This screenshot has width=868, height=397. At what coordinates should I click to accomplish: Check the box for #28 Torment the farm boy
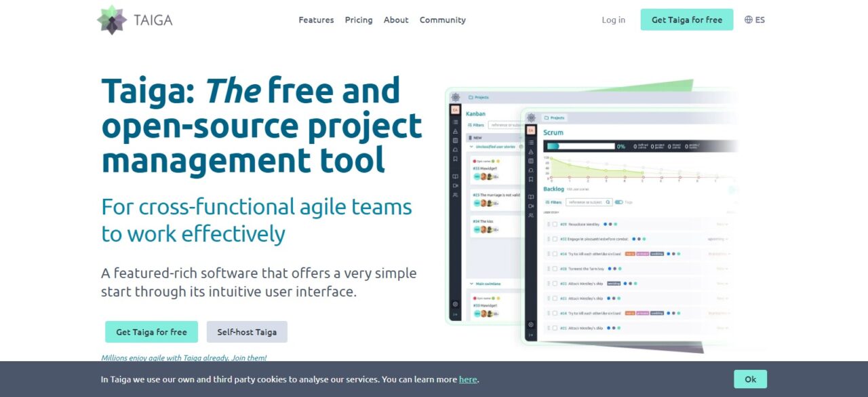click(x=555, y=269)
